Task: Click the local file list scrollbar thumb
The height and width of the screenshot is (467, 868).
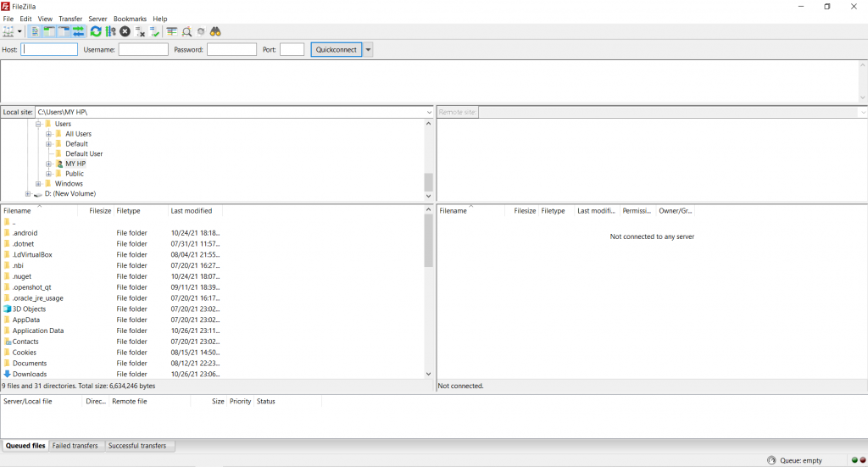Action: (428, 241)
